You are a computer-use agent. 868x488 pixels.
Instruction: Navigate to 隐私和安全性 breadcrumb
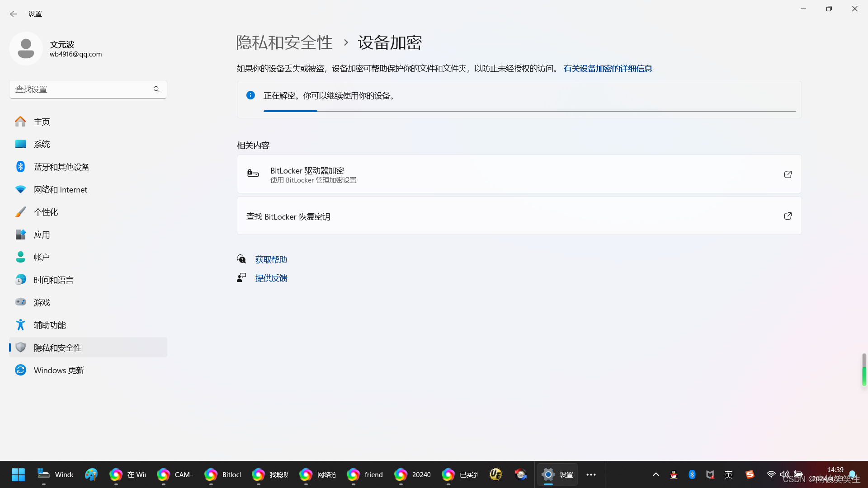tap(283, 42)
